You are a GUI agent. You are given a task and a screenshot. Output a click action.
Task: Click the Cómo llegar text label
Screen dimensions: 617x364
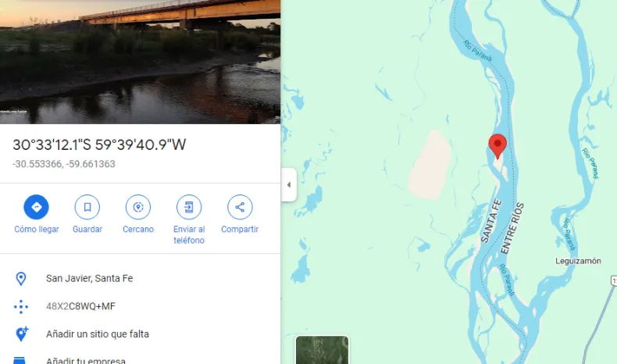37,230
